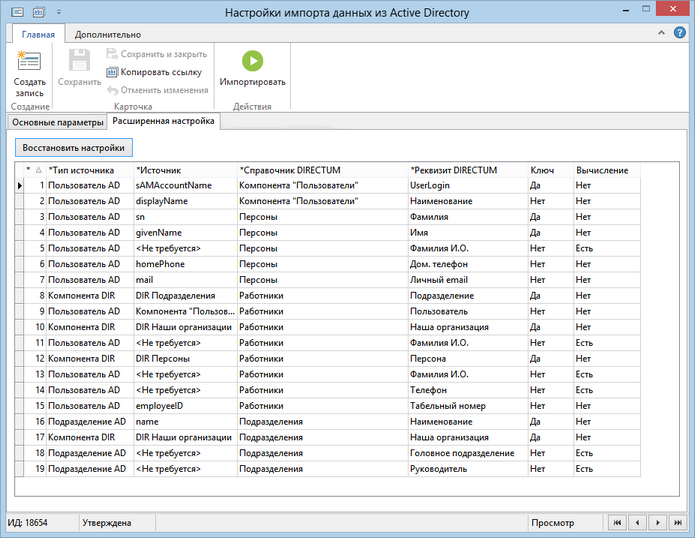Viewport: 695px width, 538px height.
Task: Go to previous record navigation button
Action: click(x=637, y=522)
